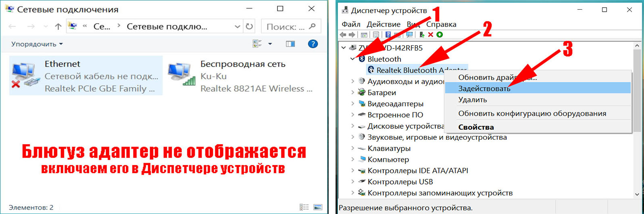Toggle the preview pane icon
Viewport: 644px width, 214px height.
(290, 44)
